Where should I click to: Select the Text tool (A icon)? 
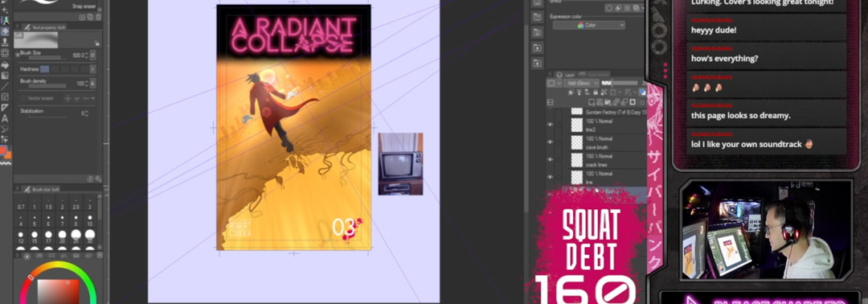(5, 118)
